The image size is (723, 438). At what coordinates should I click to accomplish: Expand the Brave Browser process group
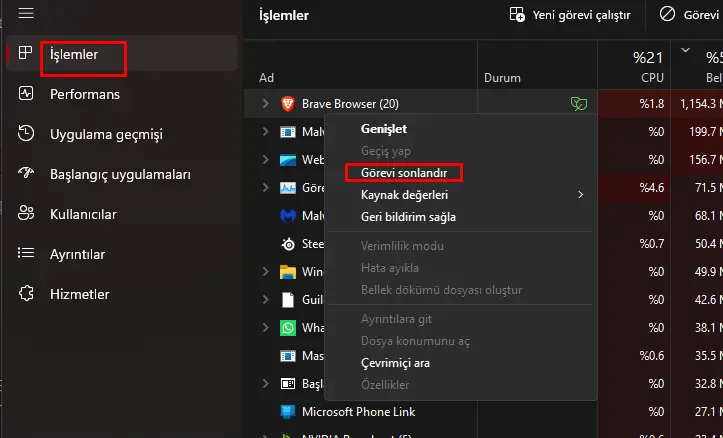(x=265, y=103)
